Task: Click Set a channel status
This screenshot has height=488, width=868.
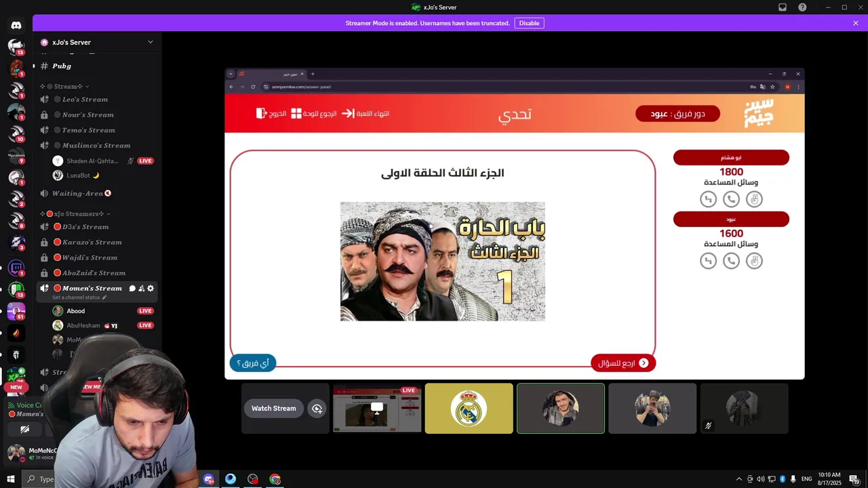Action: pos(76,298)
